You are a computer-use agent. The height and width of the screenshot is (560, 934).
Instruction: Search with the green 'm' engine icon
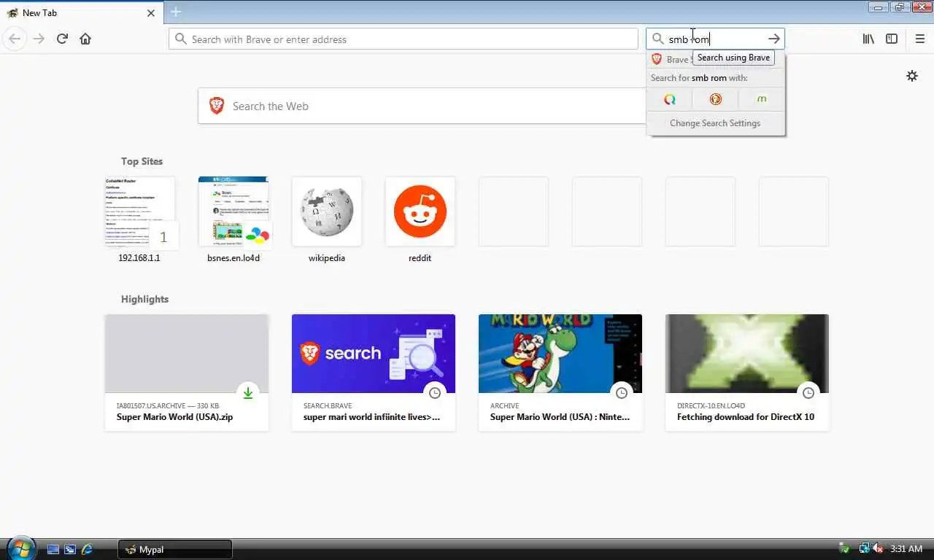click(761, 99)
